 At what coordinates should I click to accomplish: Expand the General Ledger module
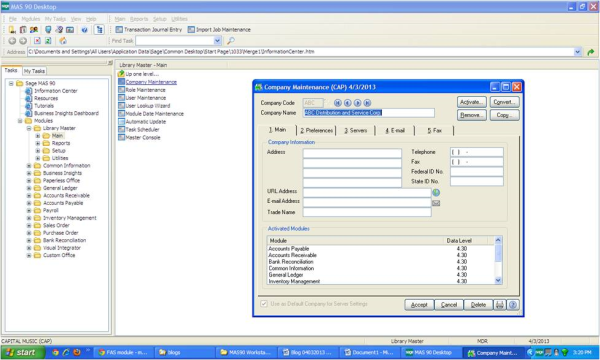click(x=29, y=188)
